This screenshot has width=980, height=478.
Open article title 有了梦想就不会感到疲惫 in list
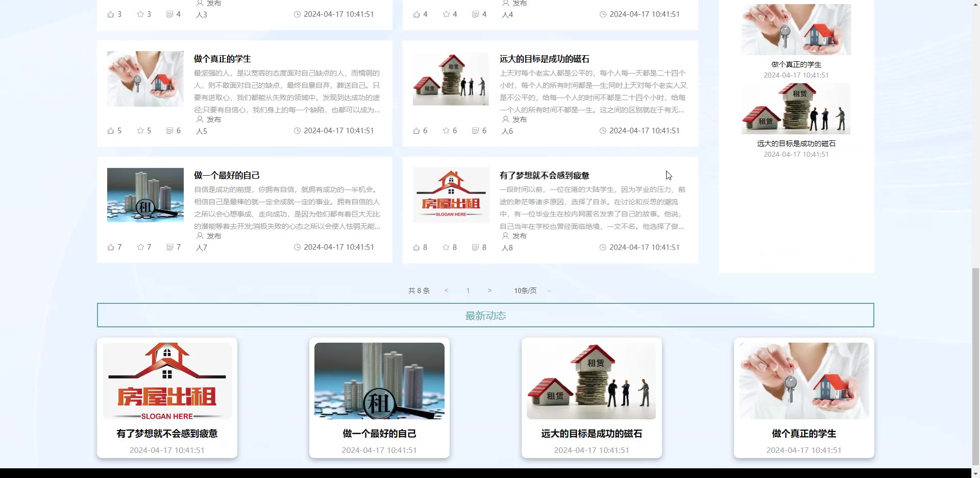(545, 175)
